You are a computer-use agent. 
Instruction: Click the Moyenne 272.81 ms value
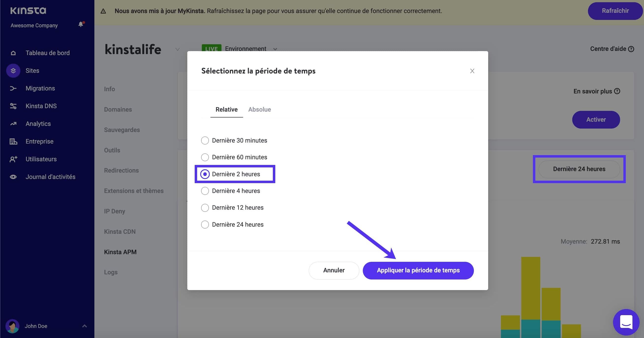[x=605, y=241]
